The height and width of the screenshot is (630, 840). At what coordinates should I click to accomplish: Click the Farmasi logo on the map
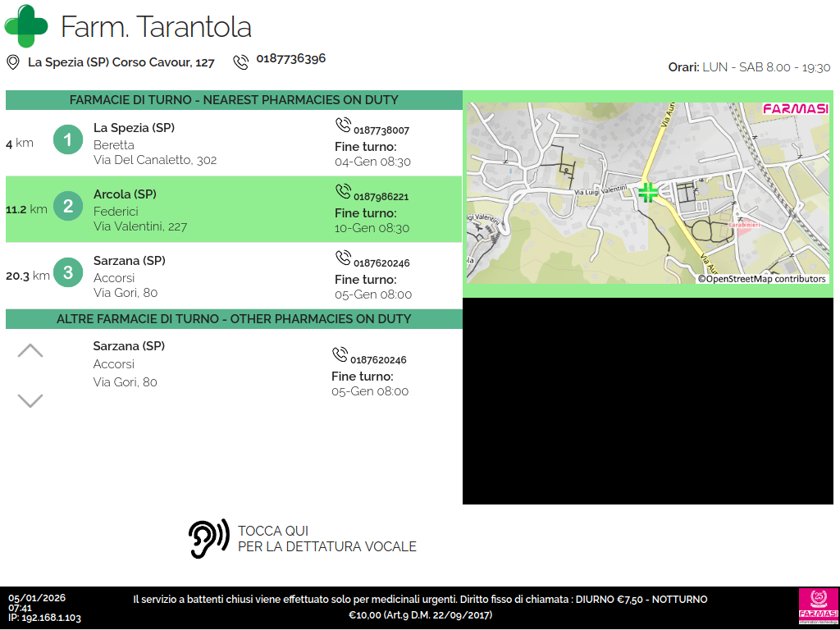coord(795,109)
